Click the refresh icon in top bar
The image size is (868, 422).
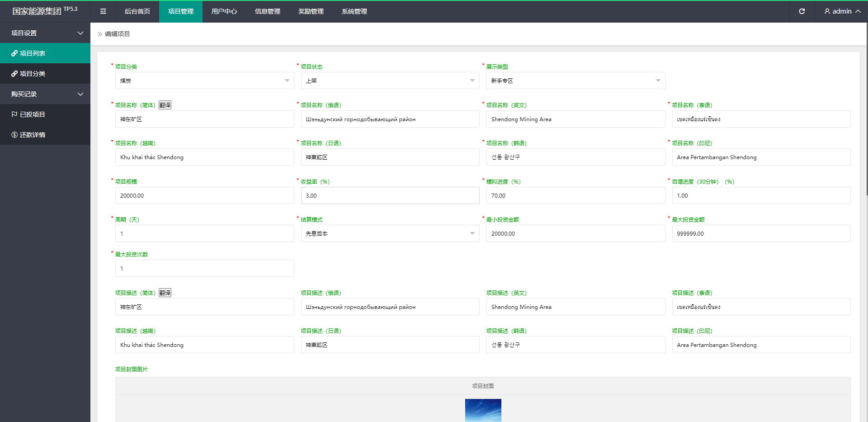(x=802, y=11)
